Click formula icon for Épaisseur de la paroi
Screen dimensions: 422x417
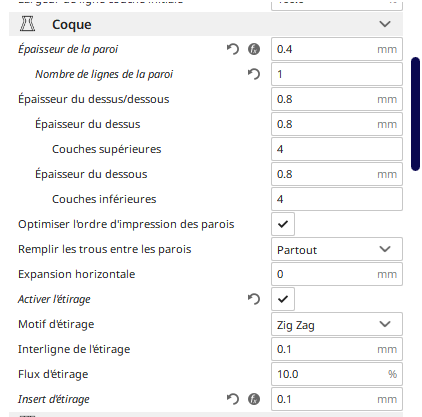(x=254, y=49)
